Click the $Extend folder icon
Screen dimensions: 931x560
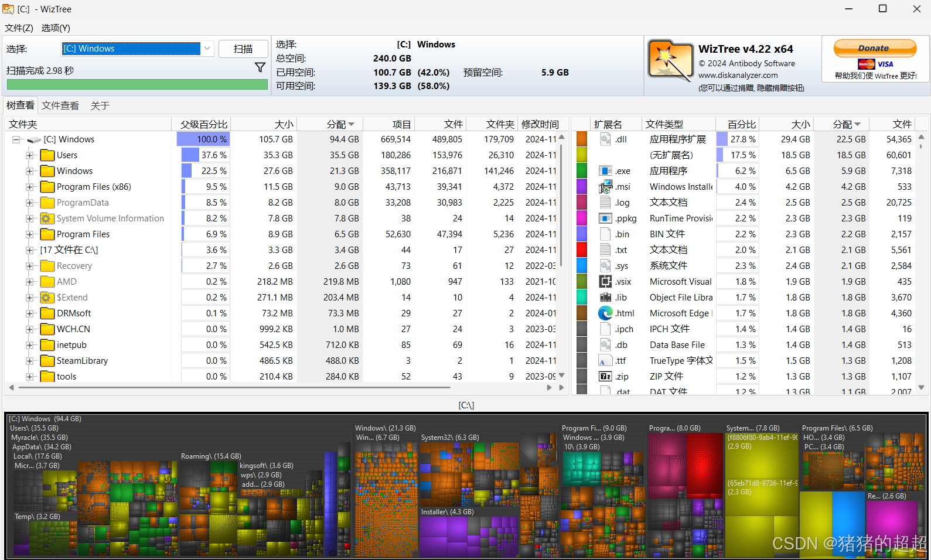tap(47, 298)
